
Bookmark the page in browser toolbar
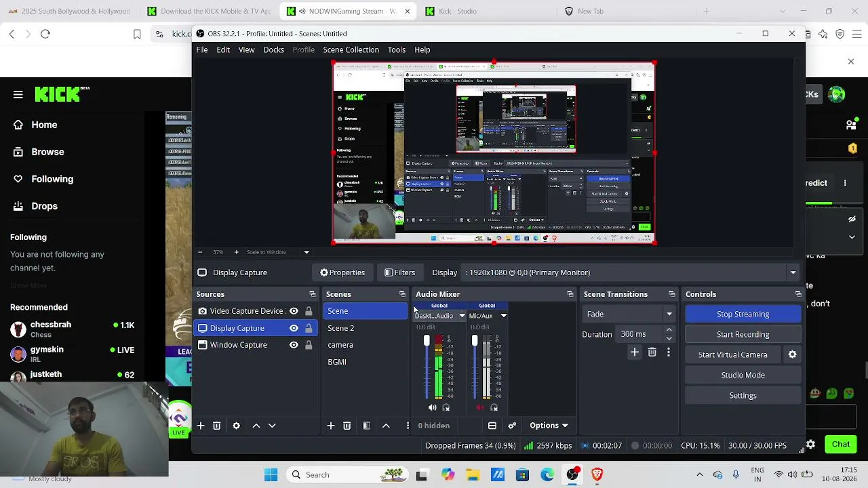pyautogui.click(x=137, y=34)
